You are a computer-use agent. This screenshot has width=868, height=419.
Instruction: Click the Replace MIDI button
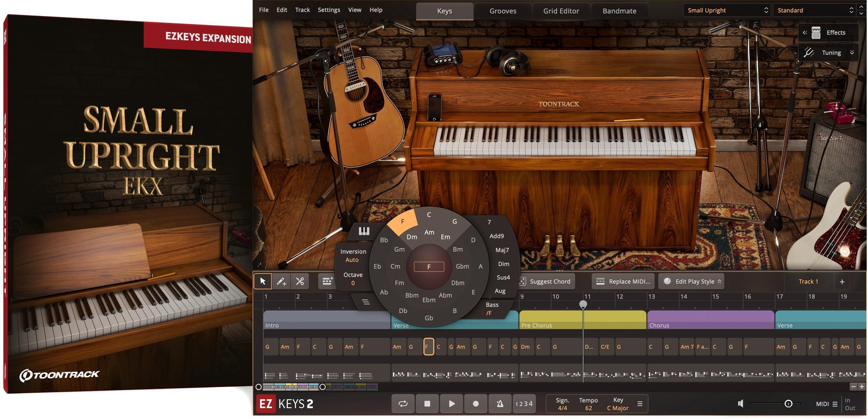tap(623, 281)
